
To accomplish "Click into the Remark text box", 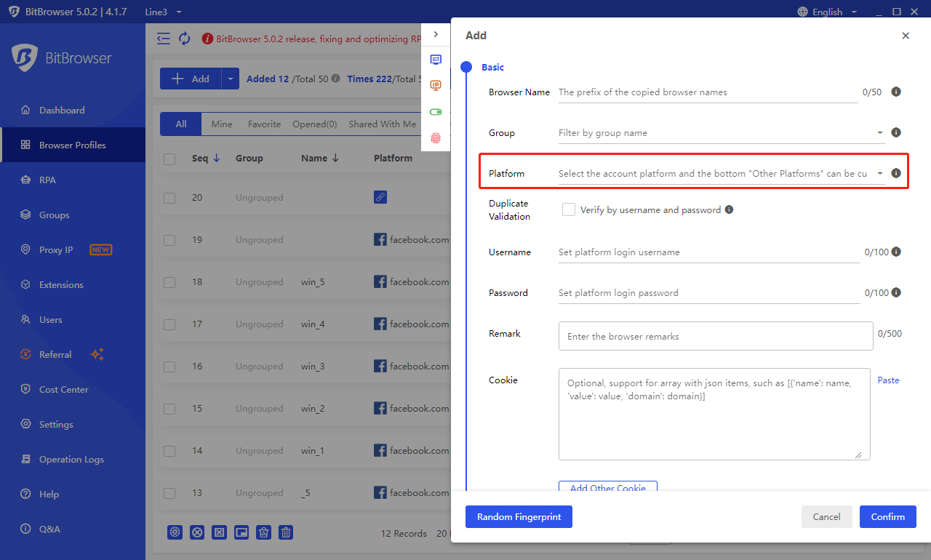I will pos(716,336).
